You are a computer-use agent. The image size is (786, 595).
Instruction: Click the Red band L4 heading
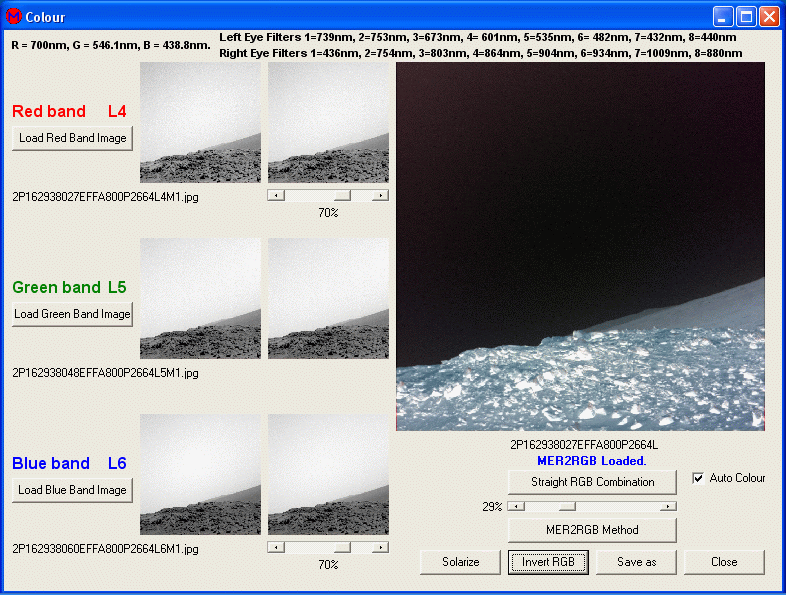pyautogui.click(x=69, y=111)
